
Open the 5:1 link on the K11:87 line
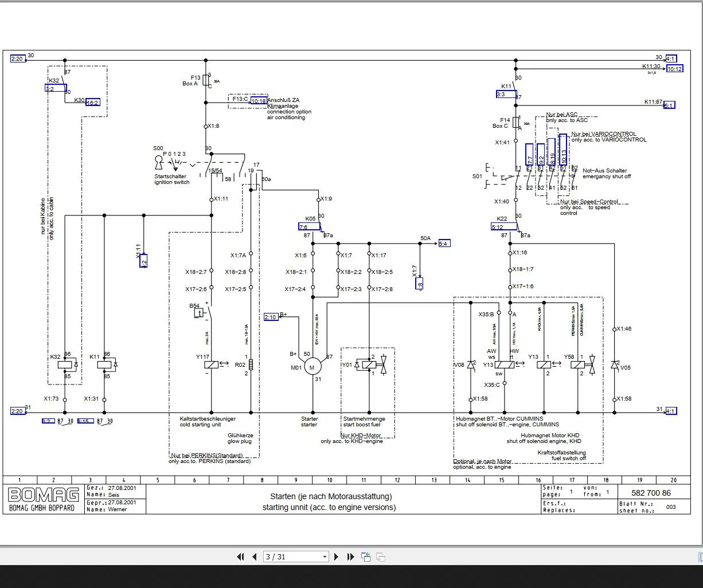pos(669,105)
